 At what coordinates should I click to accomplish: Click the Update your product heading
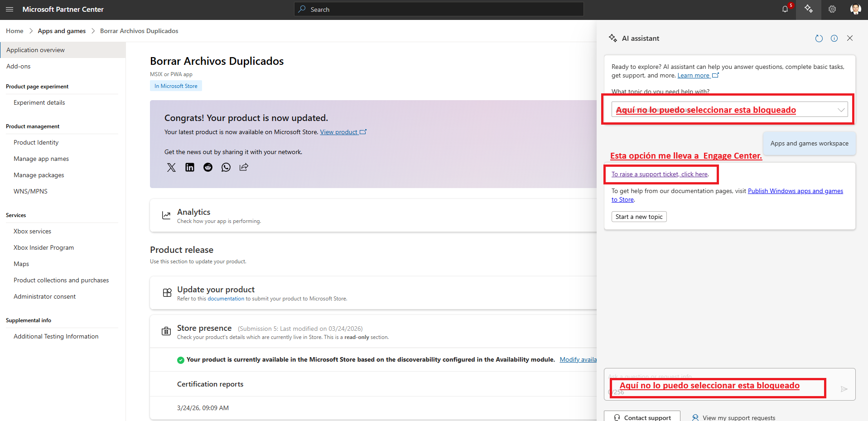(x=216, y=289)
